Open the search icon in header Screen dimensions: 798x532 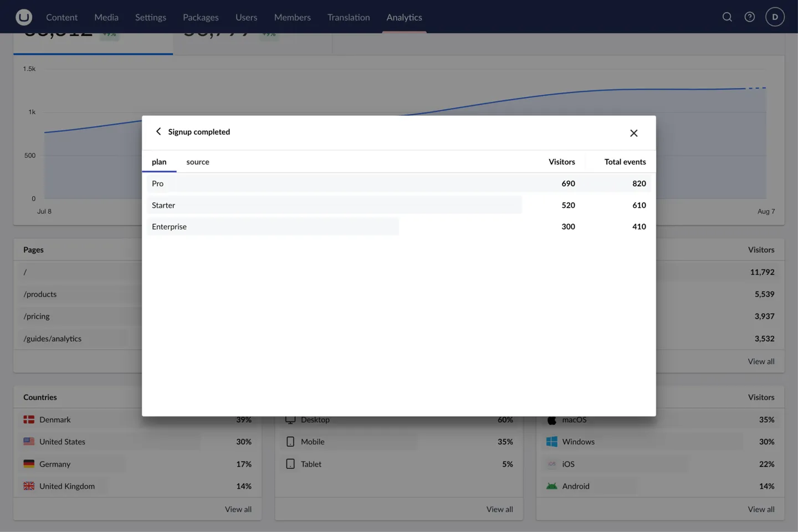coord(727,17)
